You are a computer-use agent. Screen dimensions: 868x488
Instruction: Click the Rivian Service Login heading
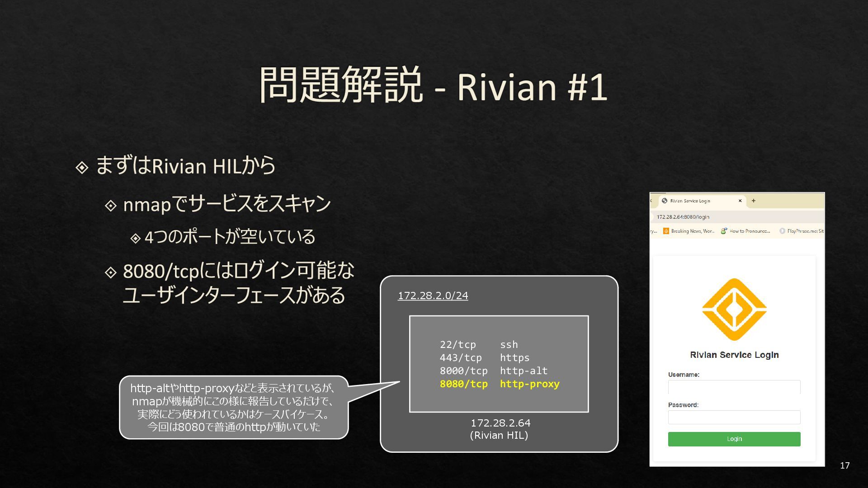tap(734, 355)
